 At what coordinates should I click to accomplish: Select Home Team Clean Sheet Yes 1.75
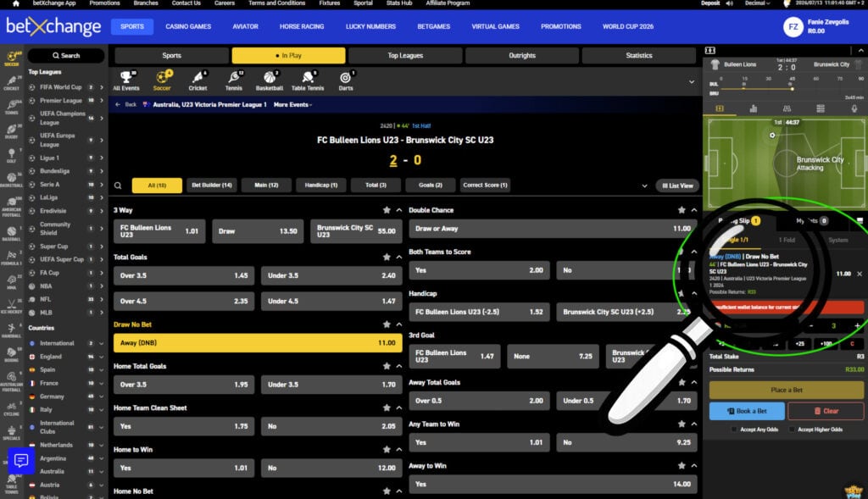tap(184, 426)
